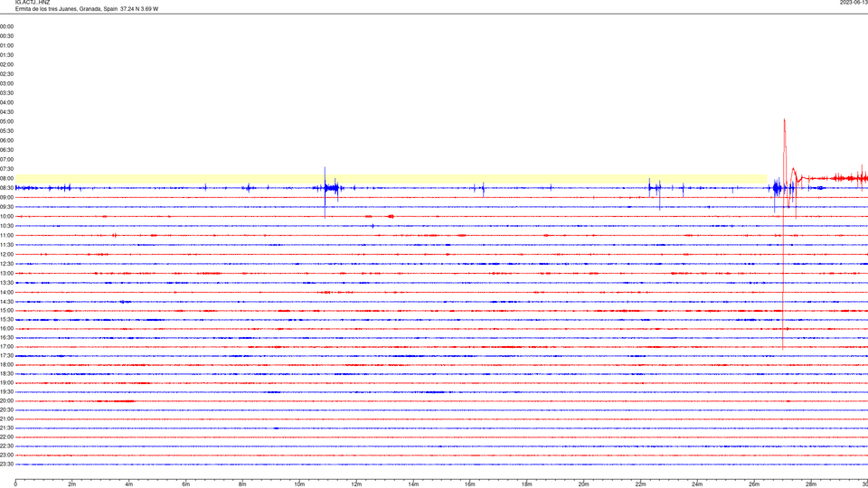The height and width of the screenshot is (488, 868).
Task: Select the 16:00 trace time label
Action: click(x=6, y=328)
